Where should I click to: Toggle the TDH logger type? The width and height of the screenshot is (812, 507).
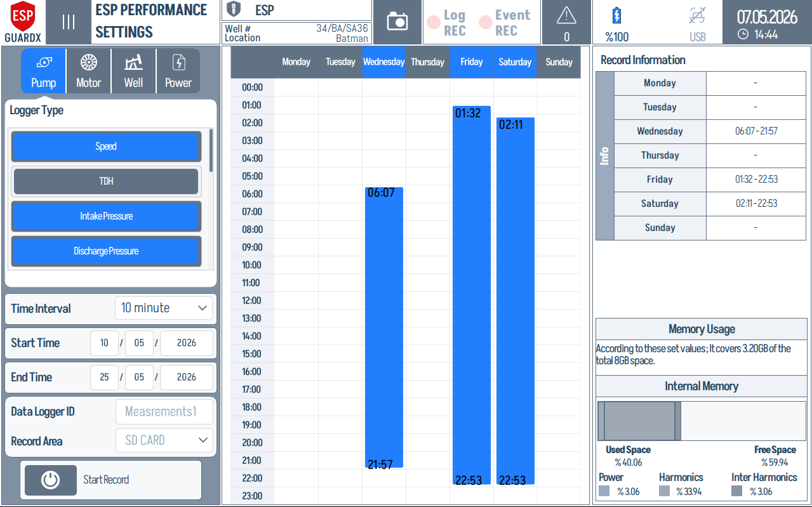[x=106, y=181]
